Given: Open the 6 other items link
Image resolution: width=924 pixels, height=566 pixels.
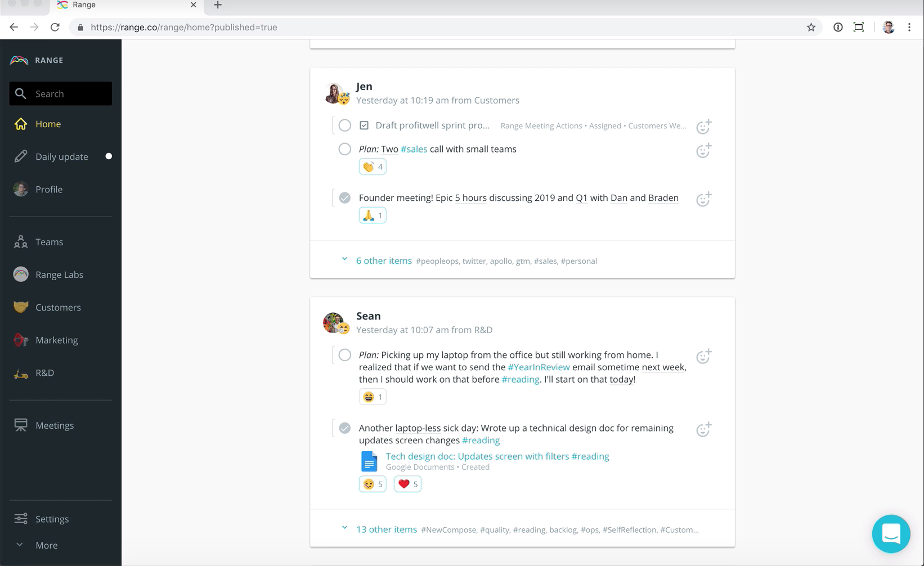Looking at the screenshot, I should point(384,260).
